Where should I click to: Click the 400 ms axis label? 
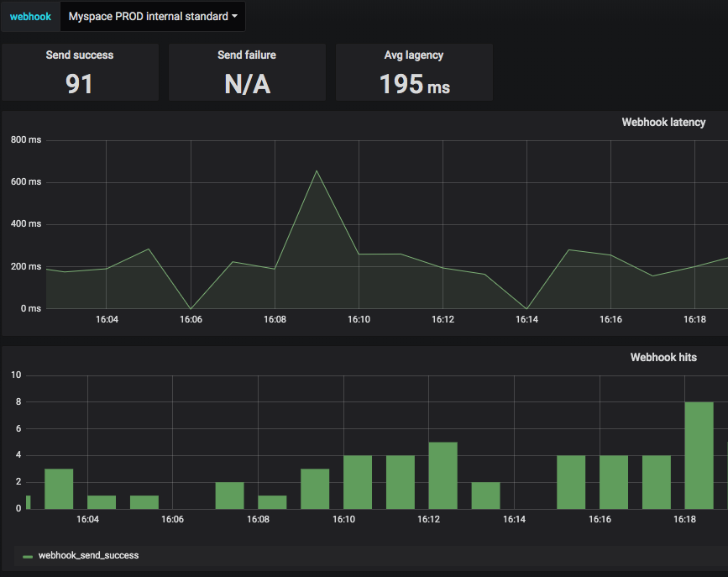(x=26, y=224)
